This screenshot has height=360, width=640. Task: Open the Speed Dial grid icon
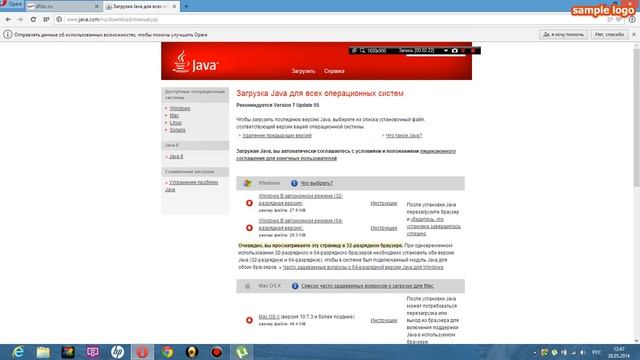tap(46, 19)
